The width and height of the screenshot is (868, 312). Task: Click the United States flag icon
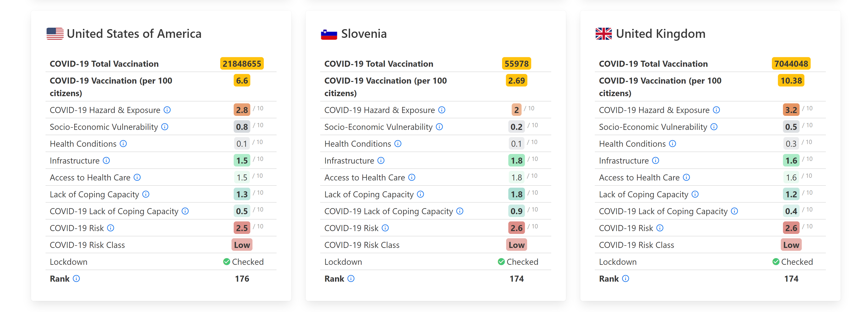tap(55, 34)
